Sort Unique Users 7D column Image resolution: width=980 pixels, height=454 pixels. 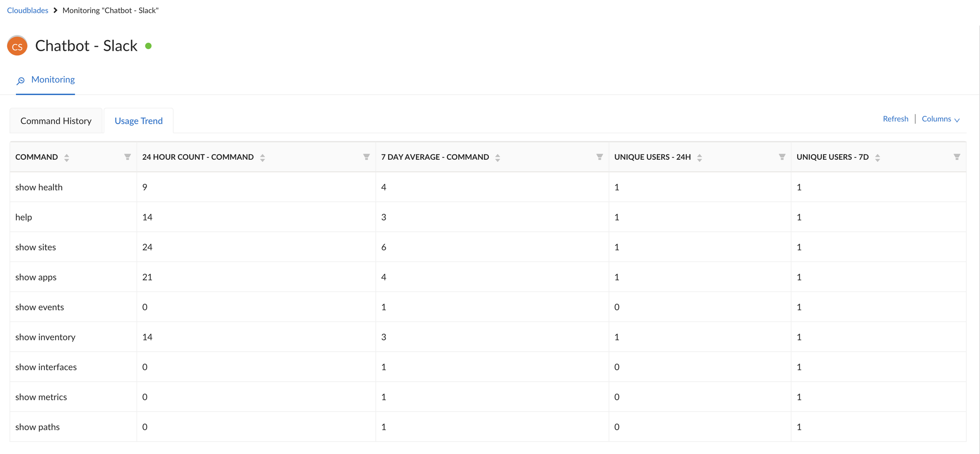[877, 157]
